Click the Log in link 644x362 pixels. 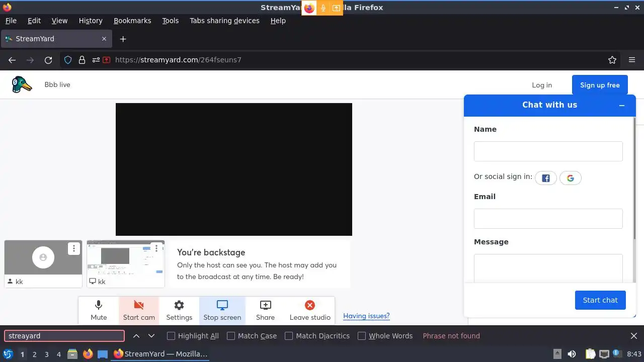tap(542, 85)
